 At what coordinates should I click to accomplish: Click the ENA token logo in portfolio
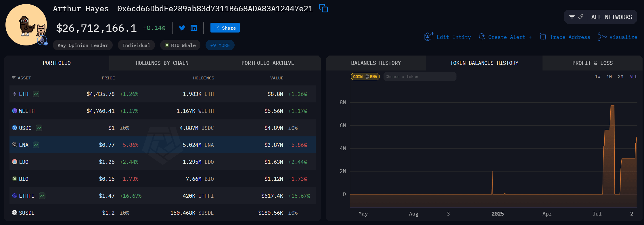click(x=15, y=145)
